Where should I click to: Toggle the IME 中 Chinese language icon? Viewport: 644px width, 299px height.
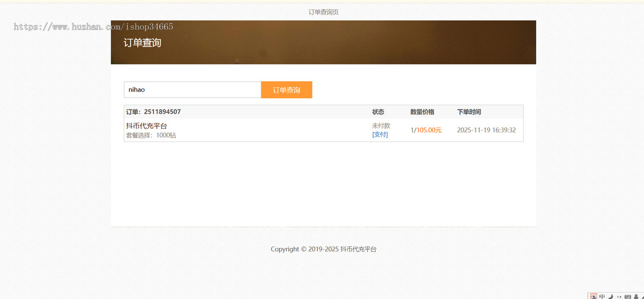click(x=602, y=296)
